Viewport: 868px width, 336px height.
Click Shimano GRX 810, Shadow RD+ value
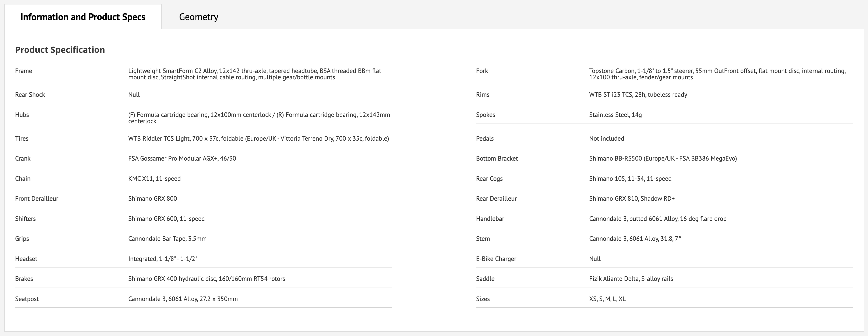pos(632,199)
